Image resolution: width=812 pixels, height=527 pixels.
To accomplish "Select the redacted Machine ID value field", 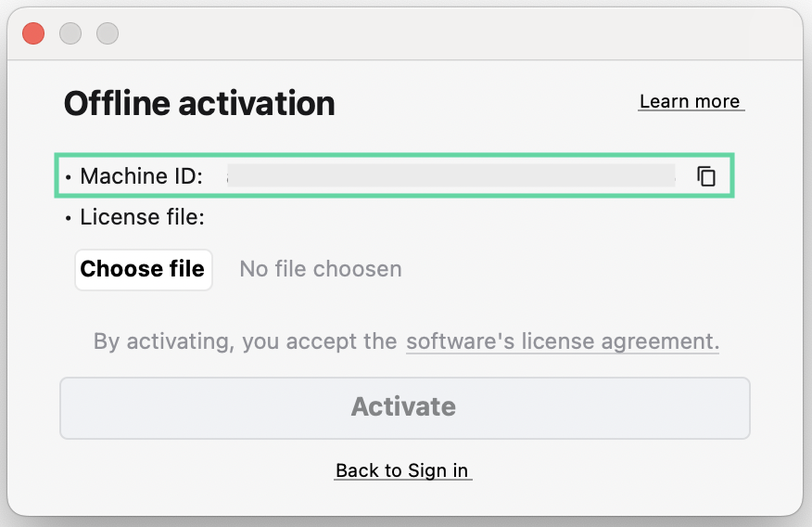I will [450, 176].
